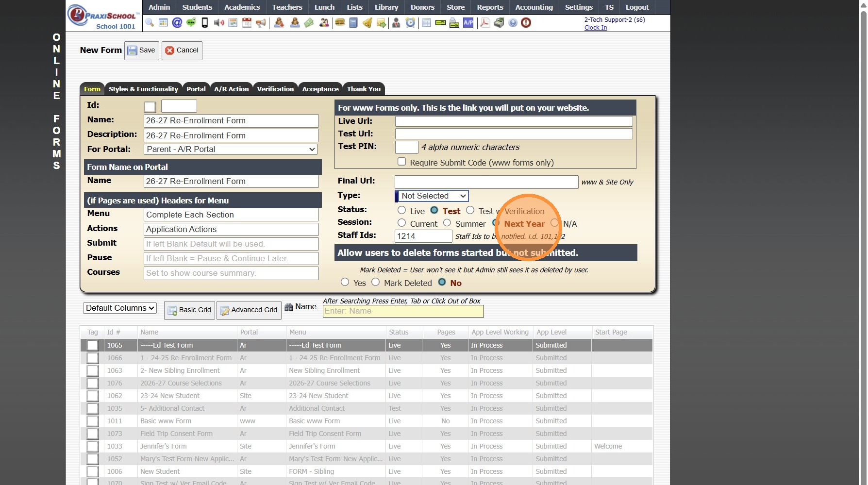This screenshot has height=485, width=868.
Task: Choose the Summer session radio button
Action: click(447, 223)
